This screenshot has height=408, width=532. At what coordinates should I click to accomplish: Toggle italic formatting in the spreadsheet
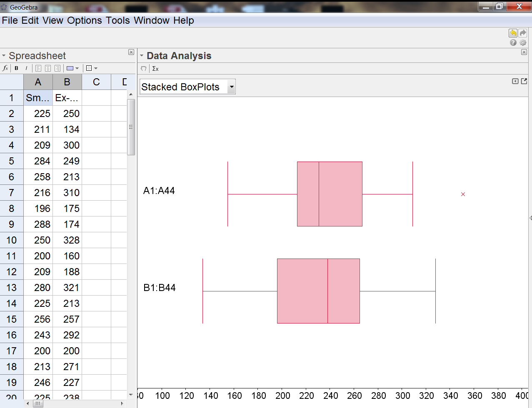(26, 68)
